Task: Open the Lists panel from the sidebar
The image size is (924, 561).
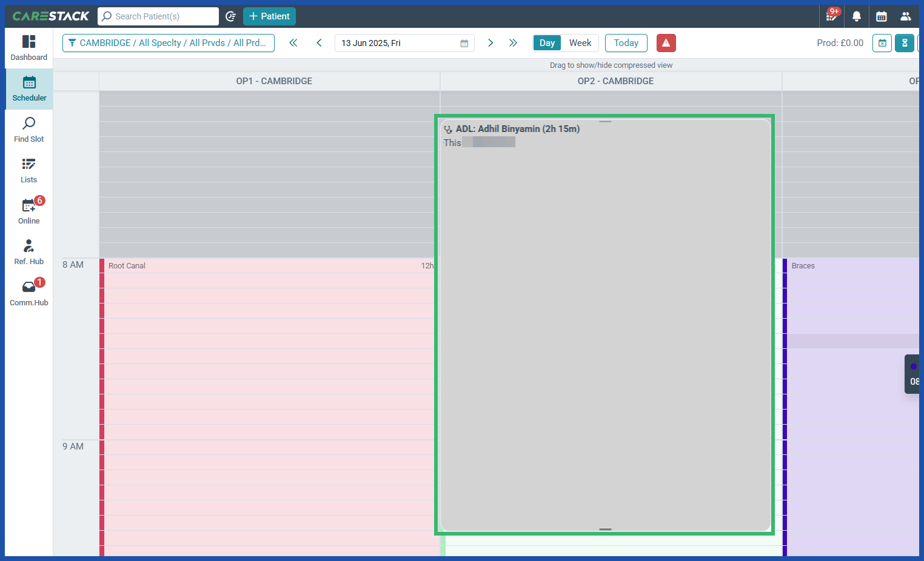Action: 28,170
